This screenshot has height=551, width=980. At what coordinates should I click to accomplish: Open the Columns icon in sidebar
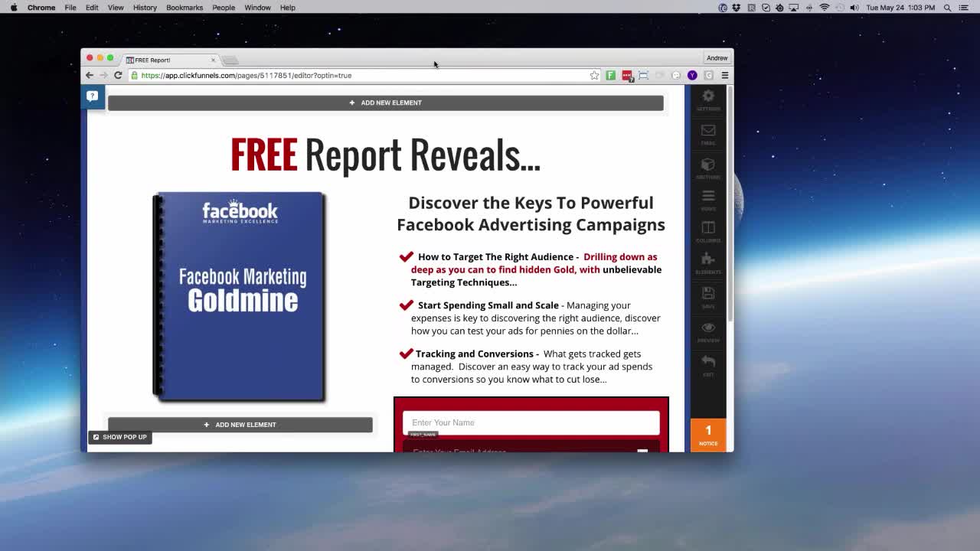pyautogui.click(x=708, y=232)
